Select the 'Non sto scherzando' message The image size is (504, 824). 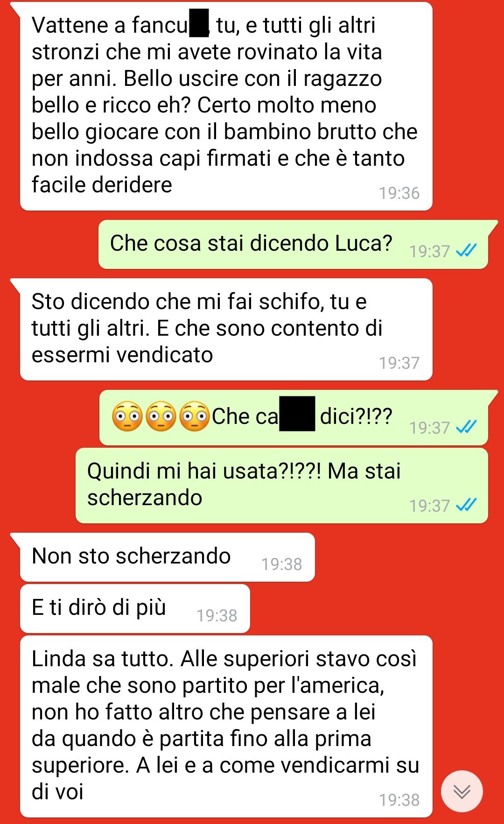pyautogui.click(x=167, y=557)
